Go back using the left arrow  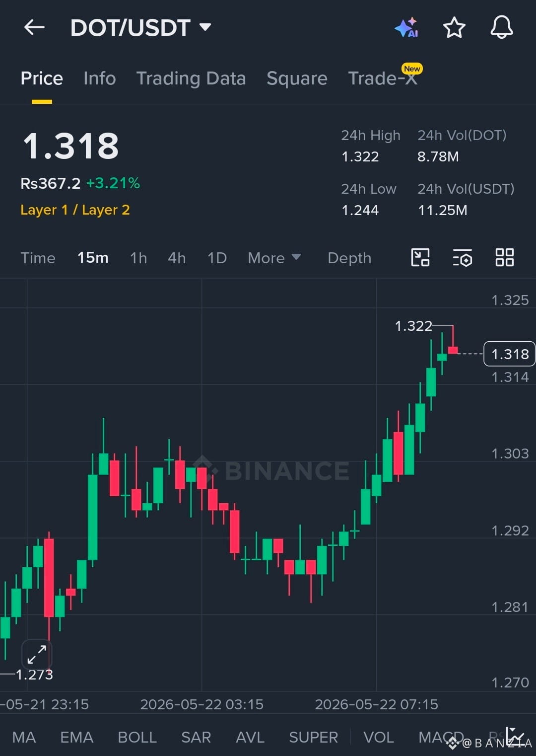tap(34, 27)
